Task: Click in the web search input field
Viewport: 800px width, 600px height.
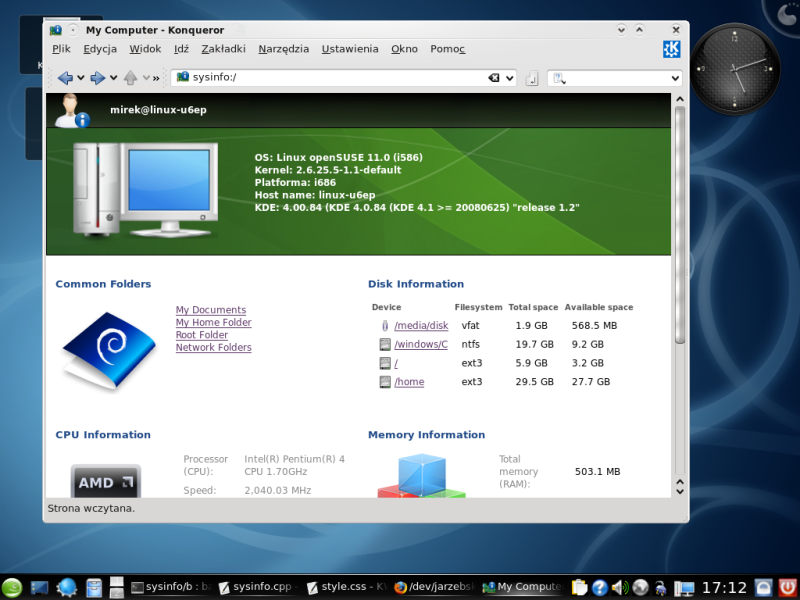Action: (617, 78)
